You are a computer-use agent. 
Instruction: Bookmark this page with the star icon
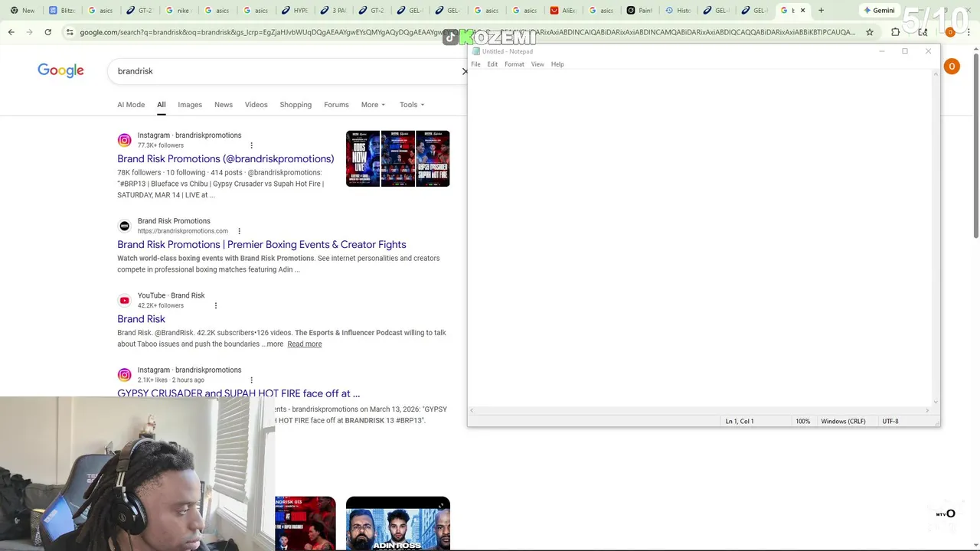870,32
